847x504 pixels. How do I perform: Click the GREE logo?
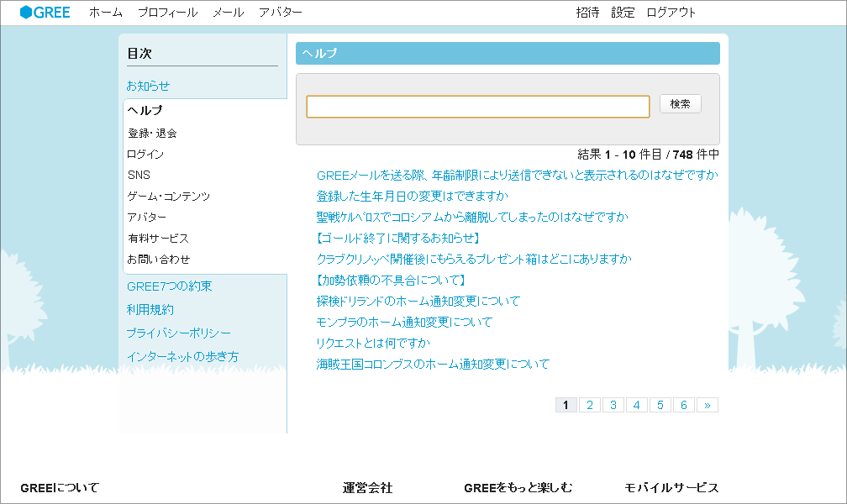pos(45,12)
